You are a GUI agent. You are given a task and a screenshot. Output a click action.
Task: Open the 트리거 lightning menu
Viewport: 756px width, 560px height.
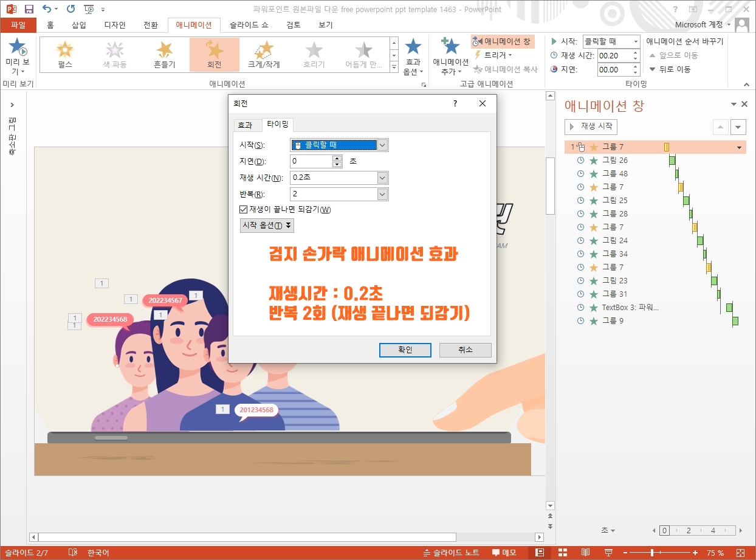coord(492,55)
